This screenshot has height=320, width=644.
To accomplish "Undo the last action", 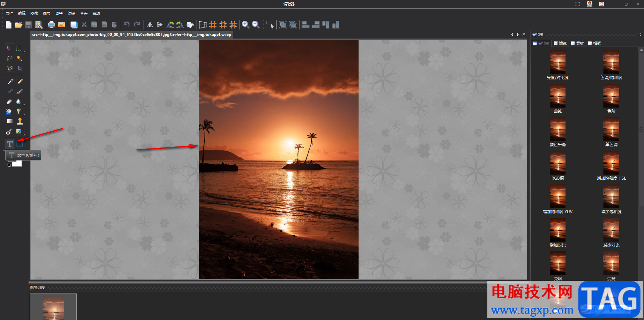I will point(126,24).
